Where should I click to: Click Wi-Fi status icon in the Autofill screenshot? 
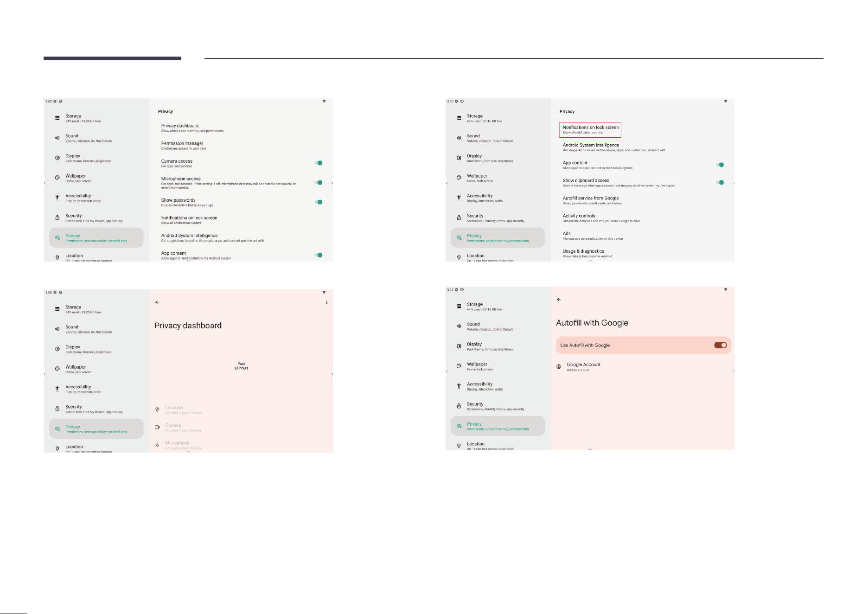pos(726,289)
